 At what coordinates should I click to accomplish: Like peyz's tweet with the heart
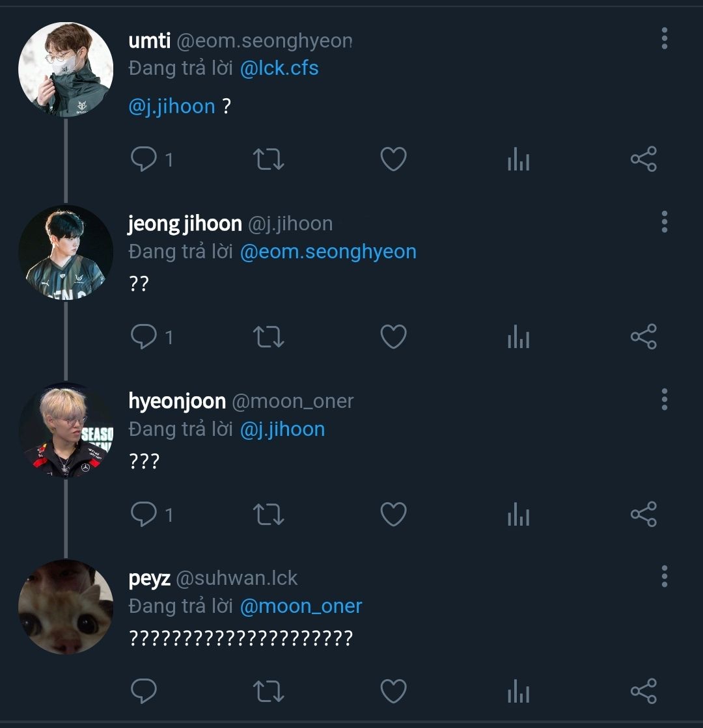click(393, 692)
